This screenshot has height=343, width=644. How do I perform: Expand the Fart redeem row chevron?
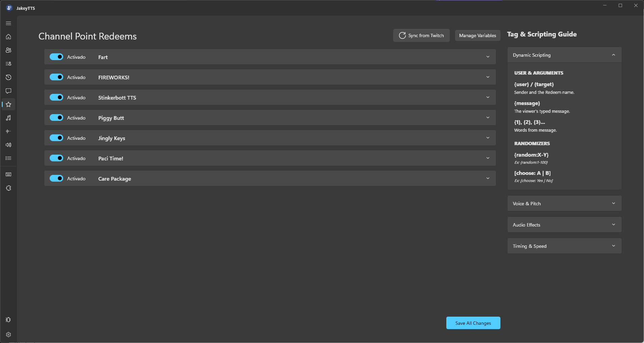488,57
